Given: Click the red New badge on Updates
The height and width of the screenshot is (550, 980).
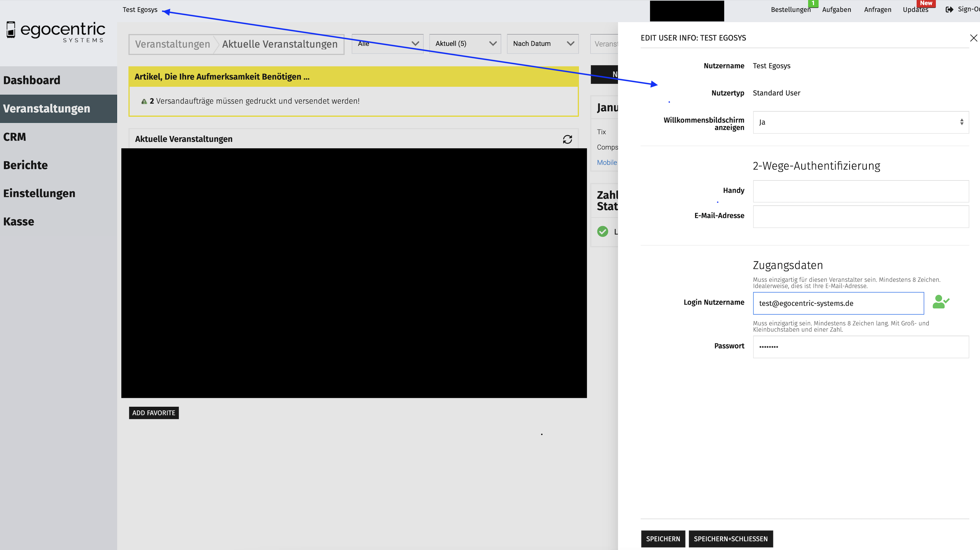Looking at the screenshot, I should click(926, 3).
